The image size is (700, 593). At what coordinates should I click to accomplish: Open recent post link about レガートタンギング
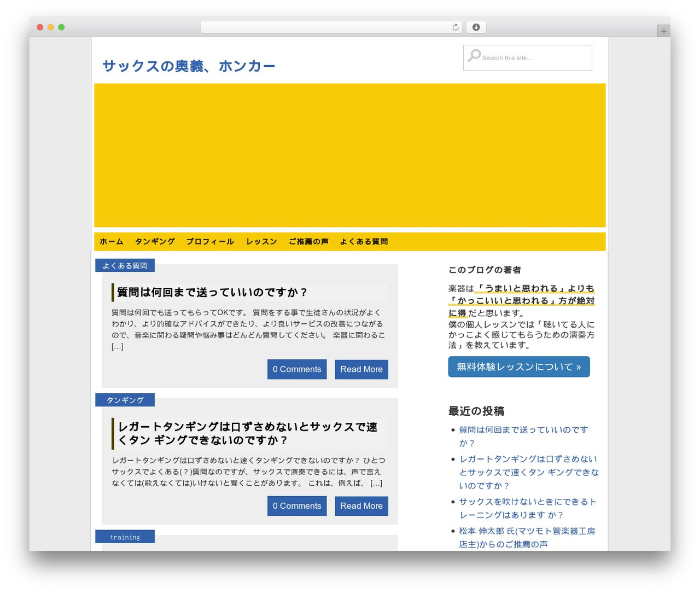(529, 472)
